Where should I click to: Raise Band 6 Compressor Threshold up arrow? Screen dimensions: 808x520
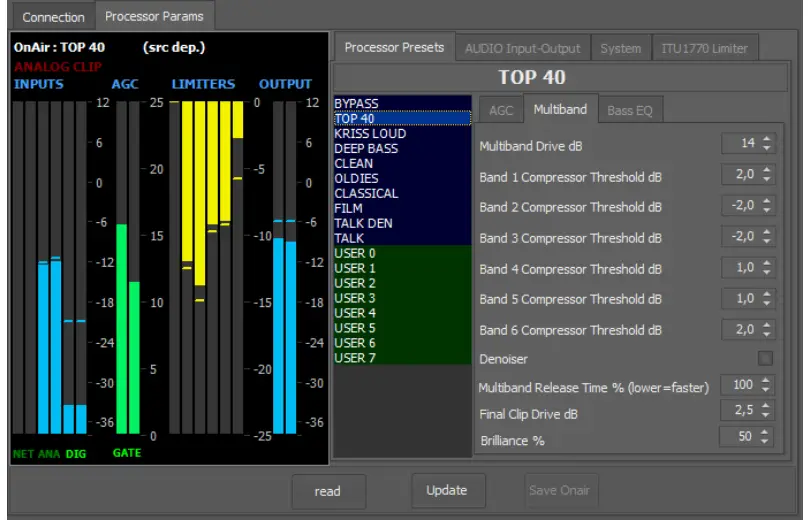[x=767, y=324]
